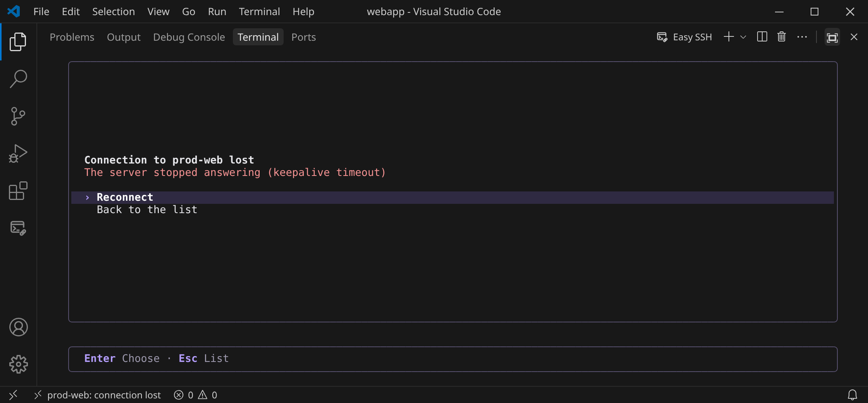Open the Extensions view icon
Viewport: 868px width, 403px height.
pyautogui.click(x=18, y=191)
